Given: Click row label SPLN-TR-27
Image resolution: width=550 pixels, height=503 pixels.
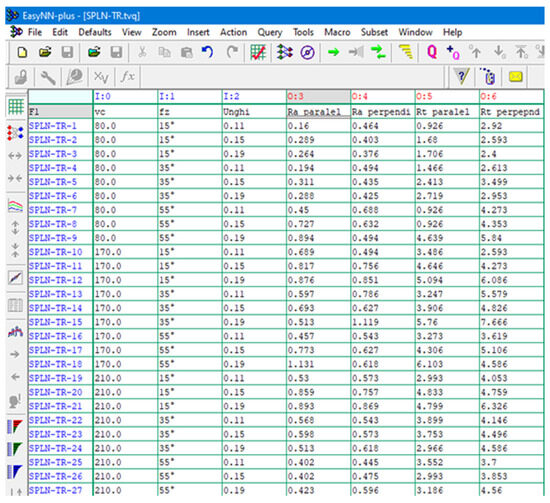Looking at the screenshot, I should pos(55,490).
